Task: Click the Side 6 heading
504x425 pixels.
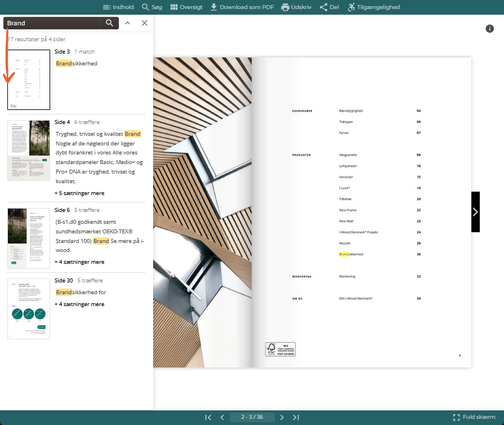Action: pos(62,210)
